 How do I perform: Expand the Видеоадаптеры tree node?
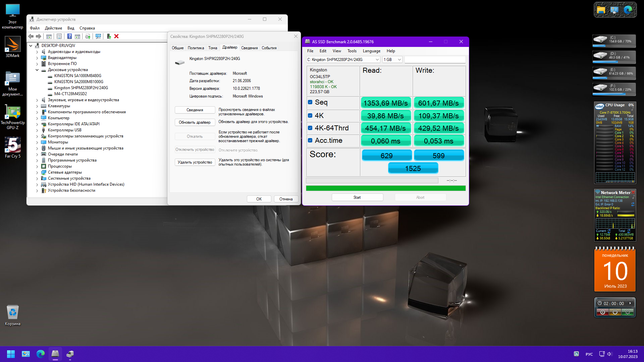point(37,58)
